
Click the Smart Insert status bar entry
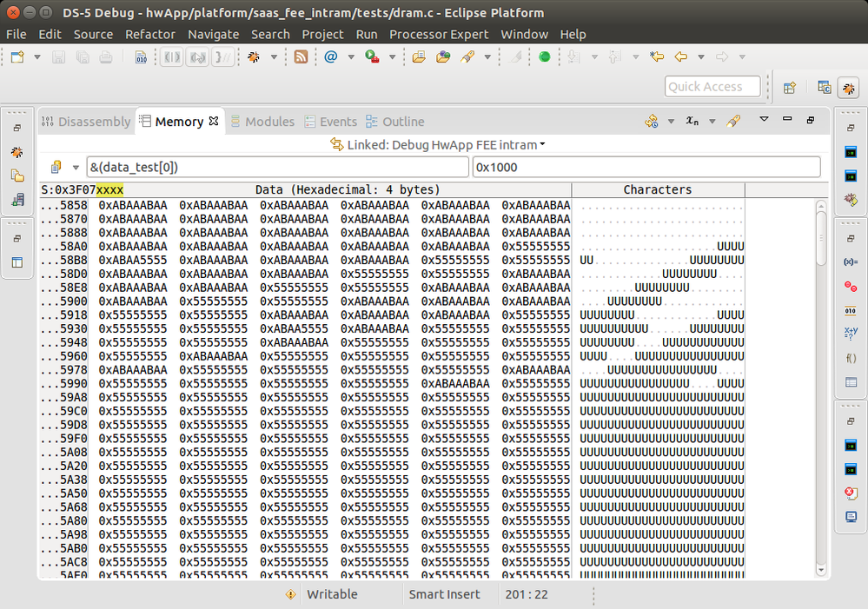pos(444,594)
